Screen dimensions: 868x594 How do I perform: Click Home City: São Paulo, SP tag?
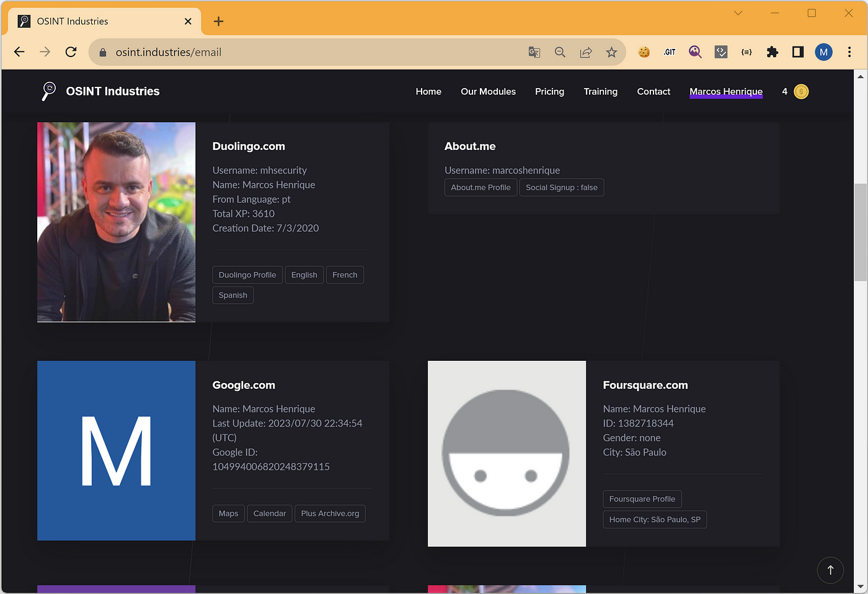(x=655, y=520)
